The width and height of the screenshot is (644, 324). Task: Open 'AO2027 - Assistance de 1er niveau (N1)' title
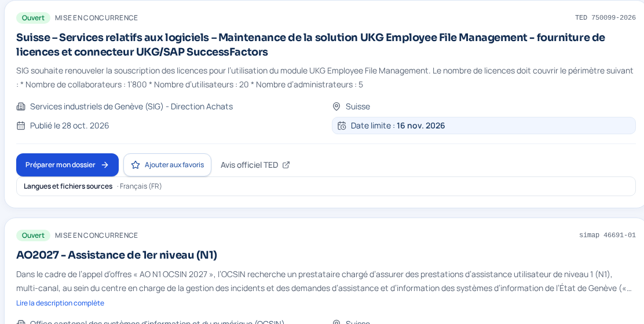(x=116, y=255)
